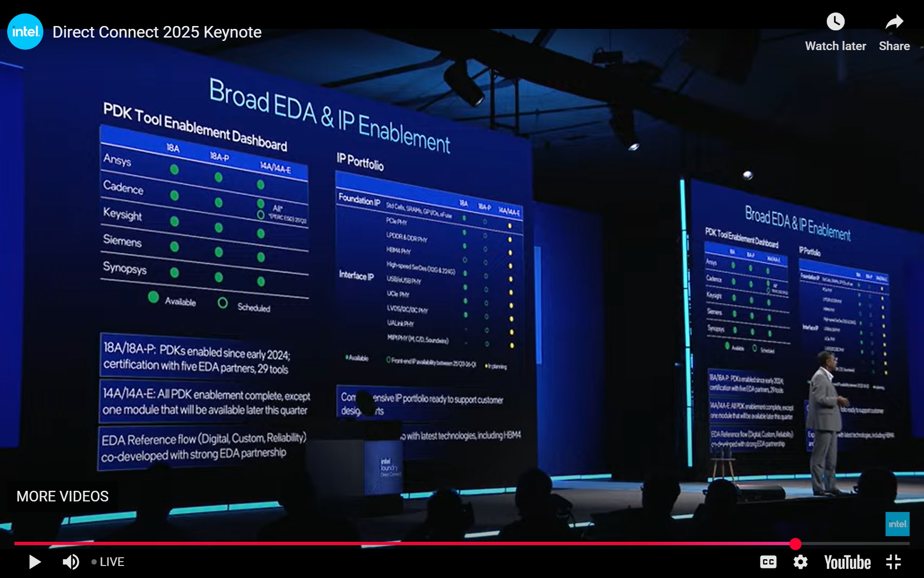Click the Intel channel logo avatar
924x578 pixels.
pos(25,32)
